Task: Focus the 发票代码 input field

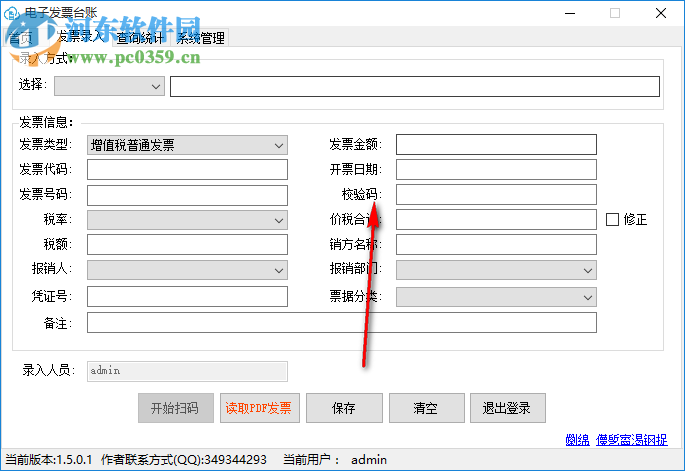Action: point(187,170)
